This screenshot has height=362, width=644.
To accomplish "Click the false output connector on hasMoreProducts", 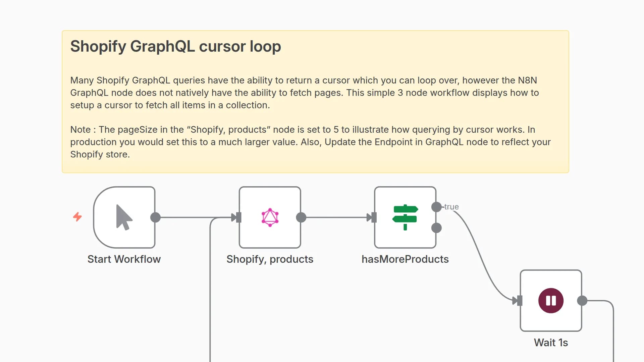I will point(436,228).
